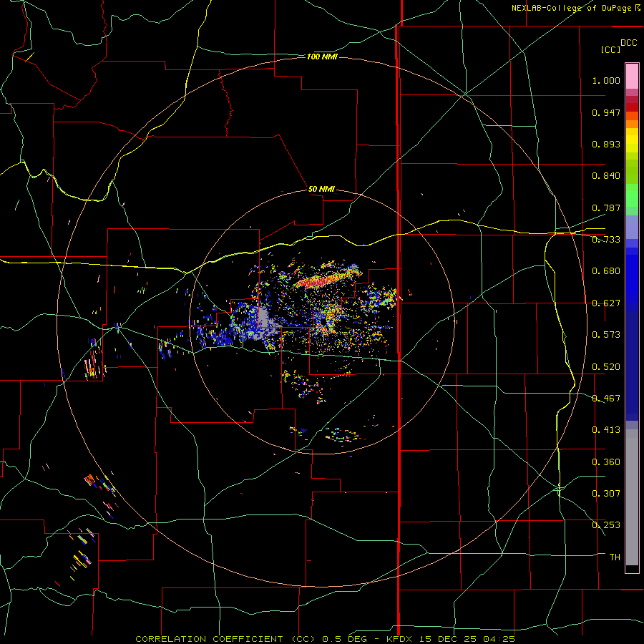
Task: Click the 1.000 color scale value
Action: click(606, 80)
